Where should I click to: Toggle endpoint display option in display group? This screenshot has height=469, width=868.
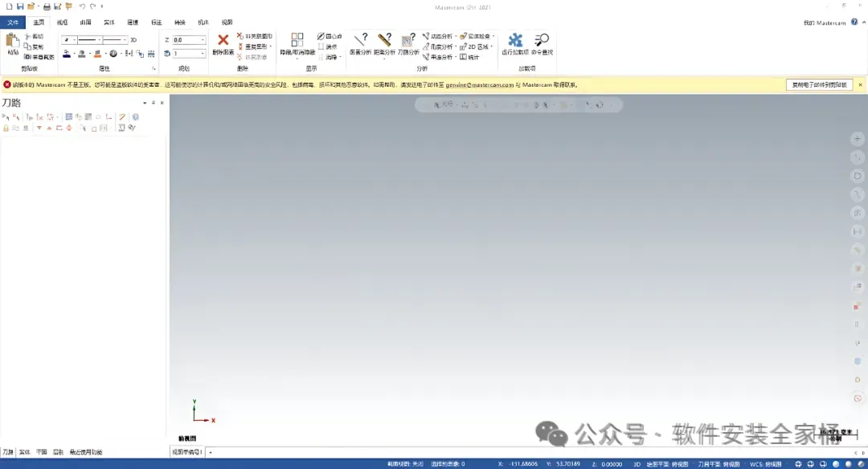(328, 47)
